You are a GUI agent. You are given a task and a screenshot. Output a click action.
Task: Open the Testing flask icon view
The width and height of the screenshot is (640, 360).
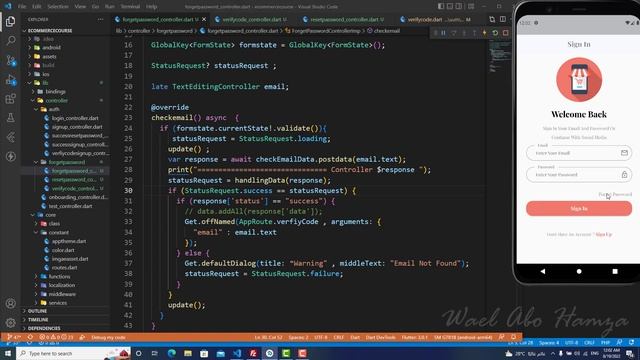click(11, 118)
